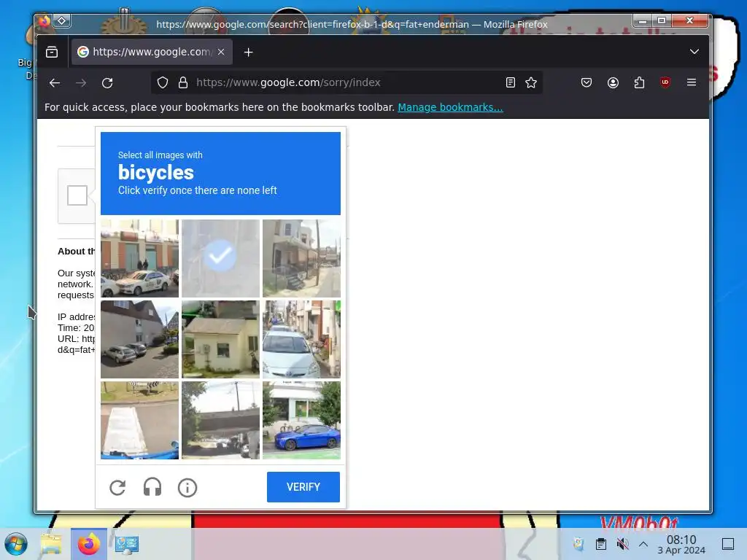747x560 pixels.
Task: Select tile with silver Toyota front
Action: (301, 339)
